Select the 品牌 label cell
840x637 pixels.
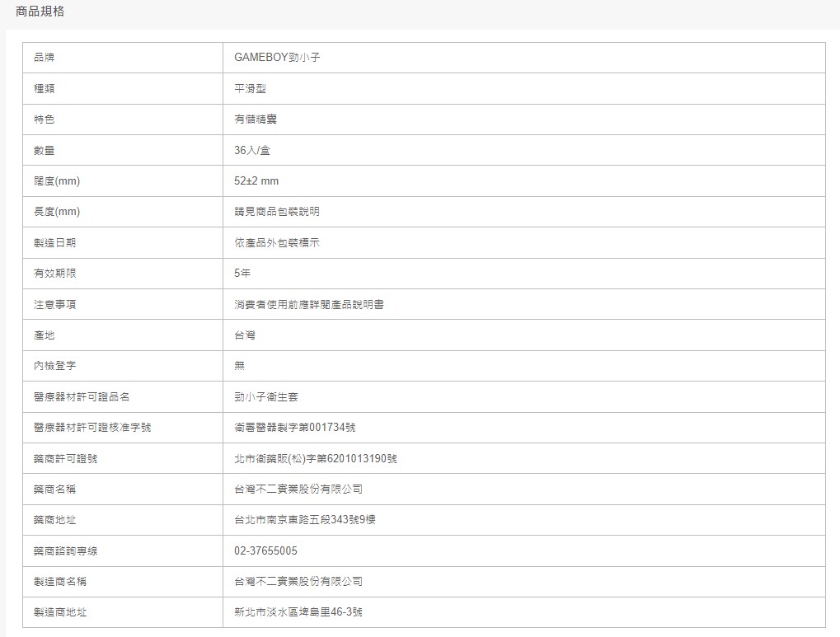(x=123, y=58)
